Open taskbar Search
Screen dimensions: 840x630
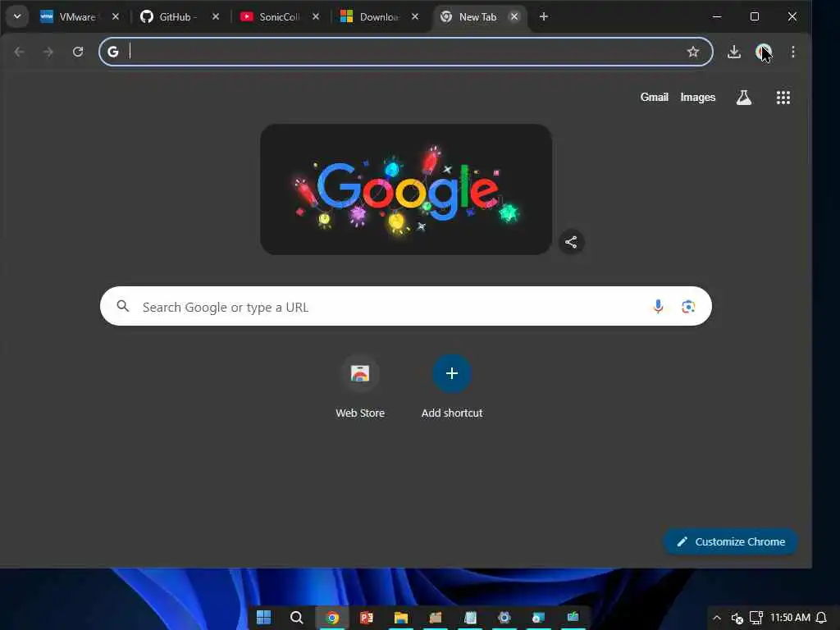296,618
